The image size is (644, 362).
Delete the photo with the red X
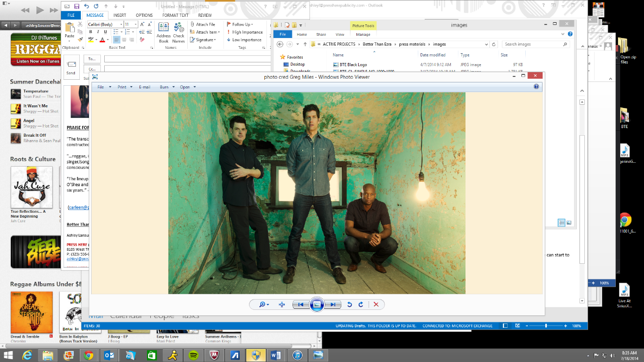pyautogui.click(x=375, y=304)
